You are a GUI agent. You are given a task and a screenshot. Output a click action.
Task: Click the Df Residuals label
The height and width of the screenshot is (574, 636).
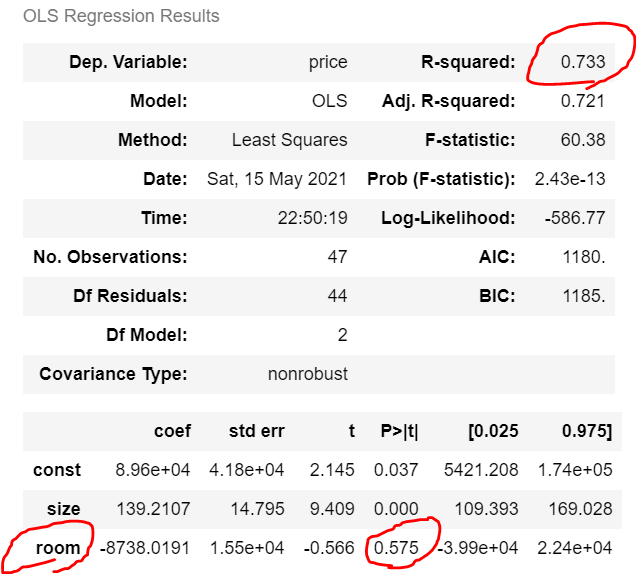pyautogui.click(x=130, y=295)
